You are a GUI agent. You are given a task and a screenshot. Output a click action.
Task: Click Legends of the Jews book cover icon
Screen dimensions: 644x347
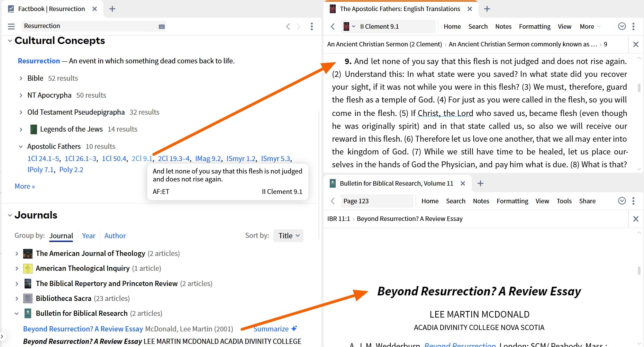34,129
